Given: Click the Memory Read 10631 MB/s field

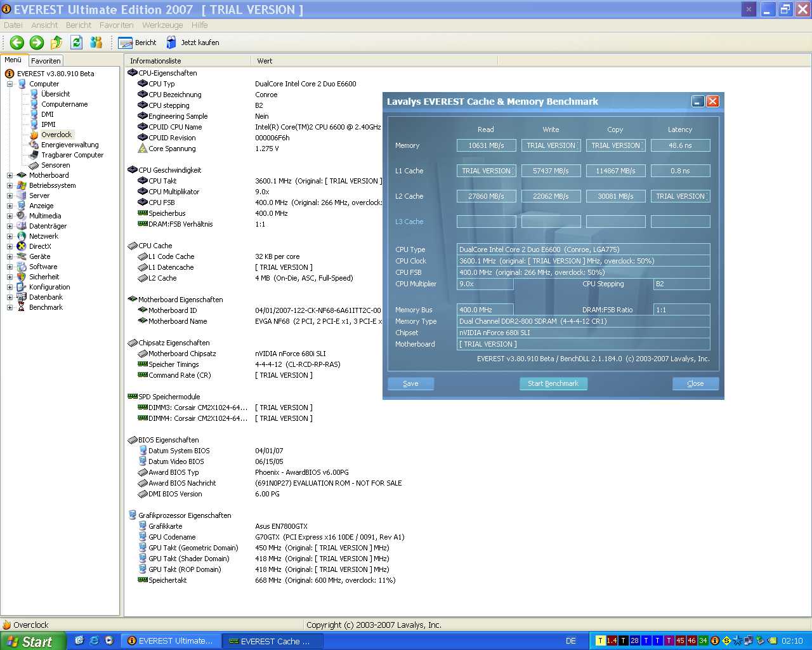Looking at the screenshot, I should 487,145.
